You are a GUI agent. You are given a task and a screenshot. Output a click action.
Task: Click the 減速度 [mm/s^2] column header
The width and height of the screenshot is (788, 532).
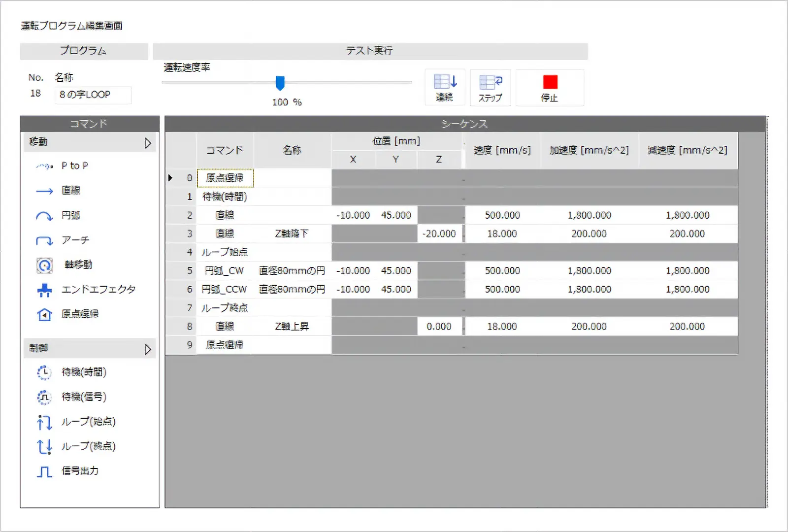tap(688, 150)
